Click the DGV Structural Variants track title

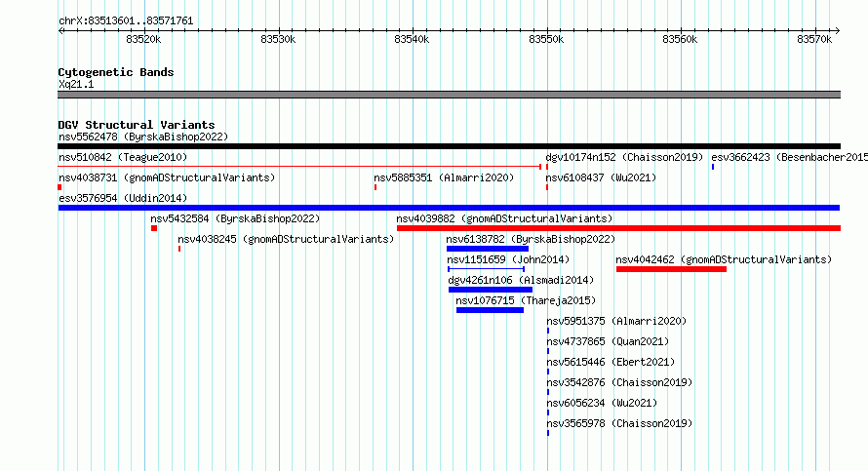[x=137, y=125]
